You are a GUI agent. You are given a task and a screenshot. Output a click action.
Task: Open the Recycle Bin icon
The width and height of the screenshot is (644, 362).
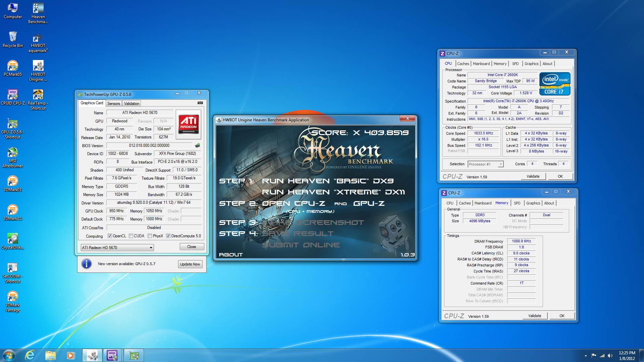[x=12, y=40]
